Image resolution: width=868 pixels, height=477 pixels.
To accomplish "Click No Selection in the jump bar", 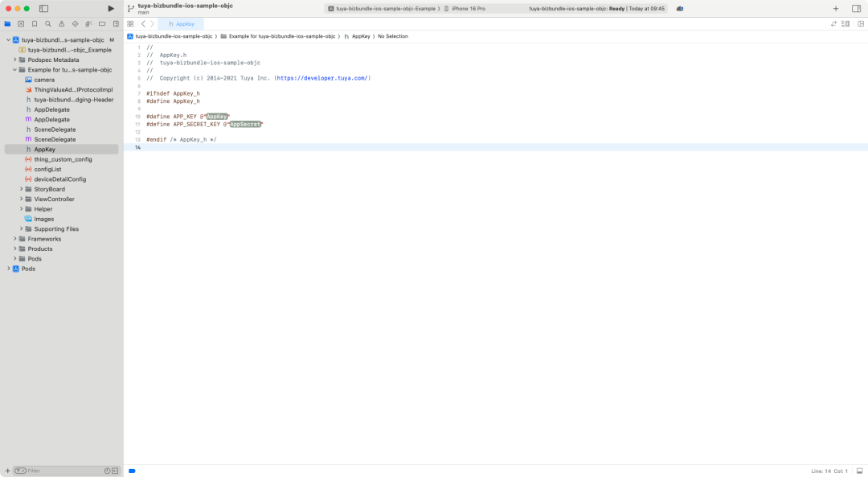I will (x=393, y=36).
